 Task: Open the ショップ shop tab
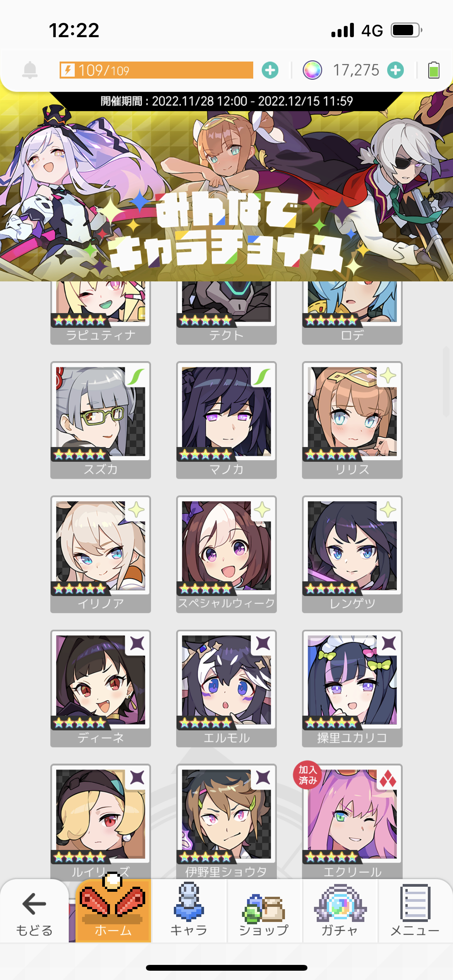[264, 910]
